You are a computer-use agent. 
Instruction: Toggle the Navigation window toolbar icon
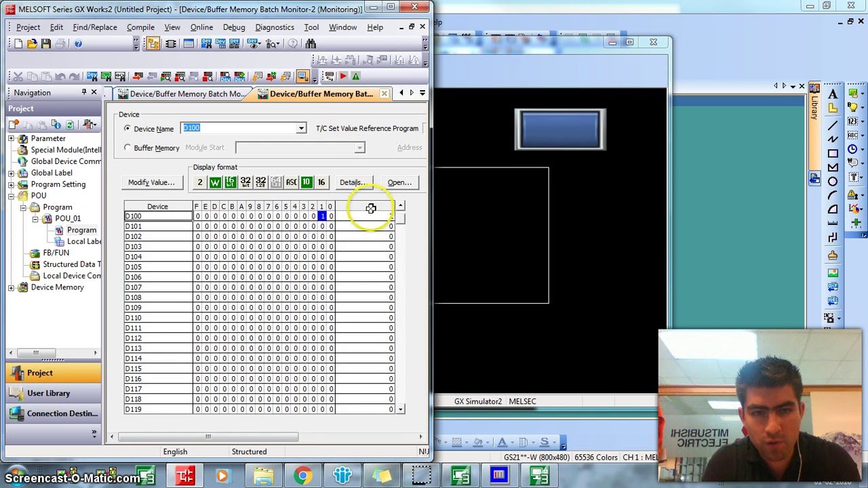pos(153,43)
